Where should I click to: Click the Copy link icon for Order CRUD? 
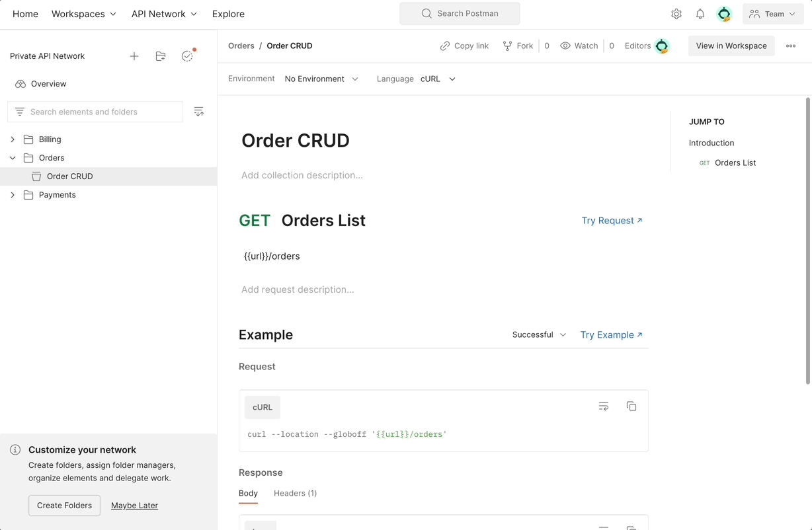[464, 46]
